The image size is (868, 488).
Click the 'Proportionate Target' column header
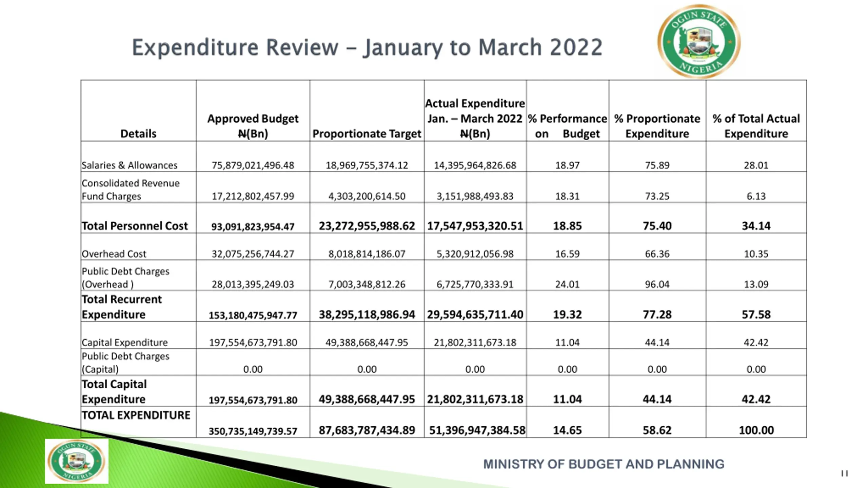click(367, 134)
